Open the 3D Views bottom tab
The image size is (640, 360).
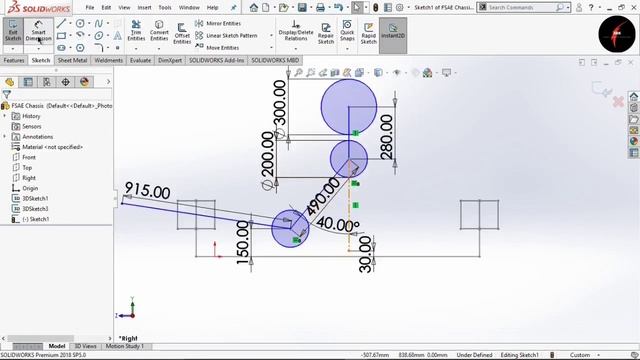85,346
